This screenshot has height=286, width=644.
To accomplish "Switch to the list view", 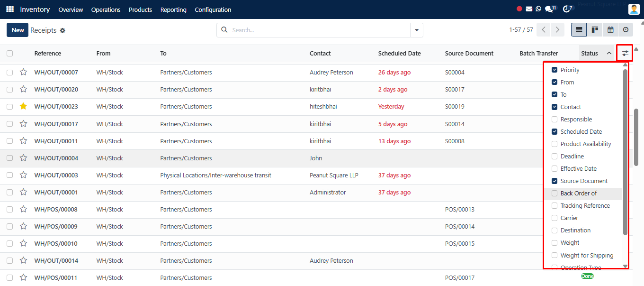I will (x=579, y=30).
